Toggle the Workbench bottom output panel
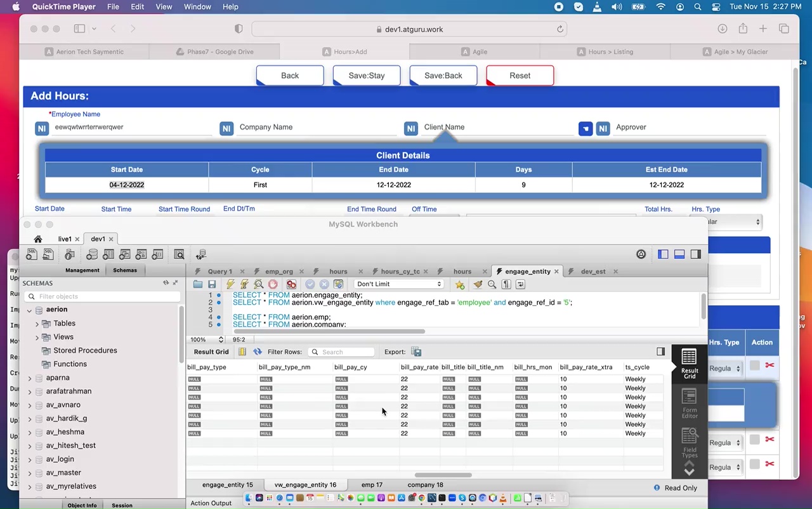This screenshot has height=509, width=812. [679, 255]
